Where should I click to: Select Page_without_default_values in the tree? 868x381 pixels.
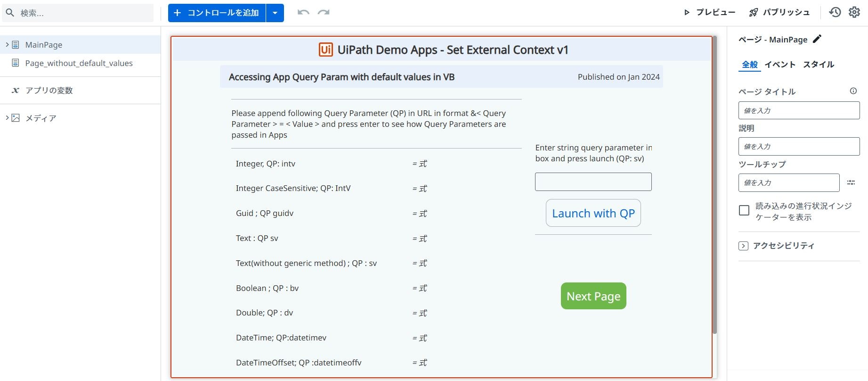pos(80,63)
